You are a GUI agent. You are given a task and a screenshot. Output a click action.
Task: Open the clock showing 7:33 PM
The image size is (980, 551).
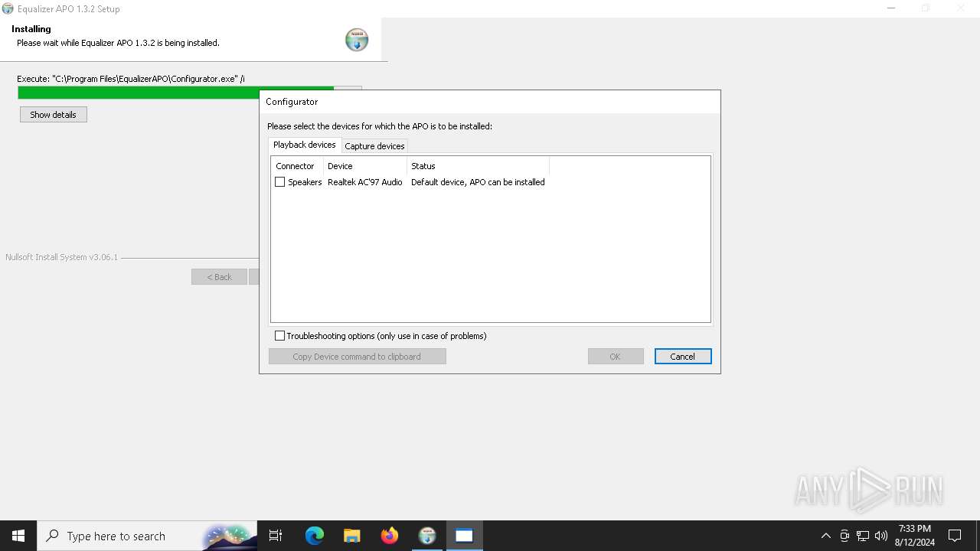coord(915,536)
